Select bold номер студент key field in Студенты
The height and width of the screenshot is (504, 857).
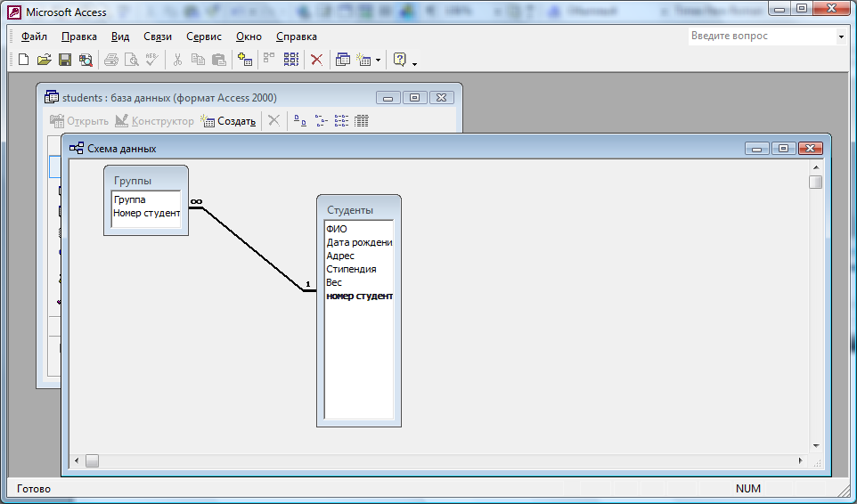point(359,296)
